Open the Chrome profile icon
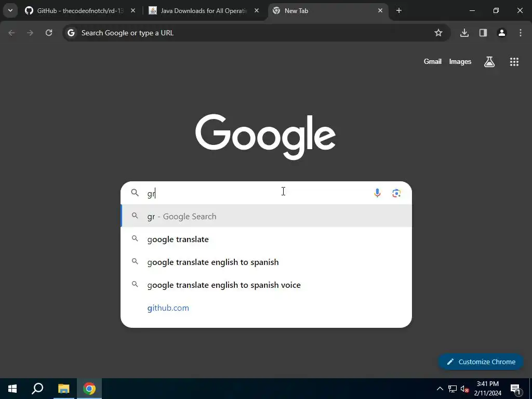 502,33
